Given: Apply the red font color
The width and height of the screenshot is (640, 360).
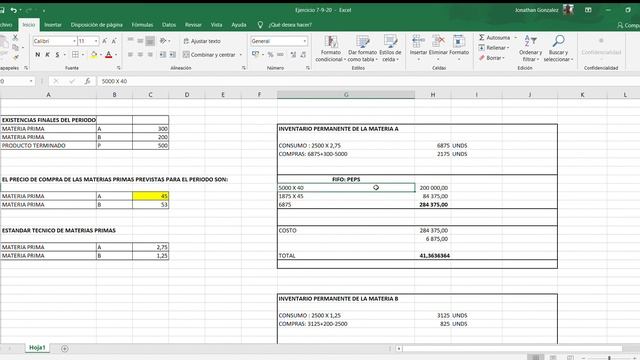Looking at the screenshot, I should [109, 55].
